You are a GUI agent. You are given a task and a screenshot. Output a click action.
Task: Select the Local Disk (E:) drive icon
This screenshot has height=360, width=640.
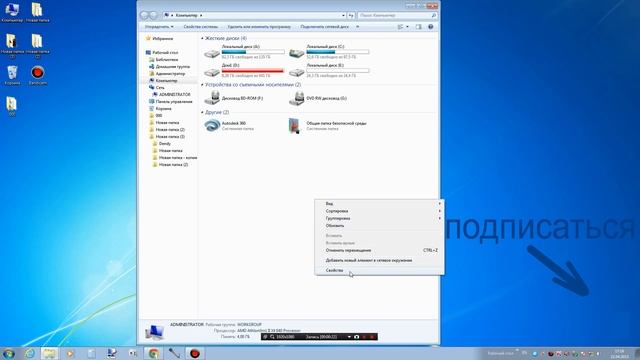[297, 72]
